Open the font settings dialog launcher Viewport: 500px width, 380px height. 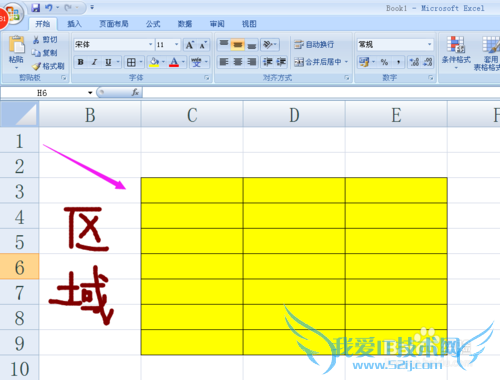[207, 78]
